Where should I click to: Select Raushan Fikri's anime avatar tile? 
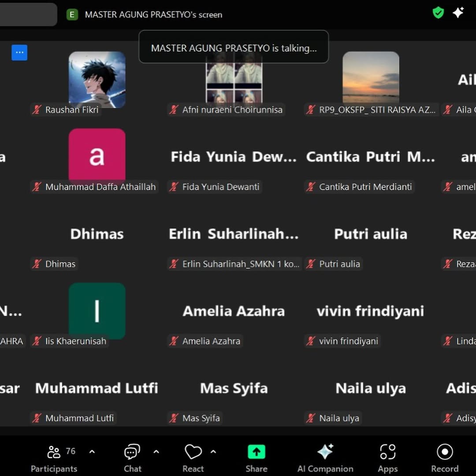(x=97, y=79)
